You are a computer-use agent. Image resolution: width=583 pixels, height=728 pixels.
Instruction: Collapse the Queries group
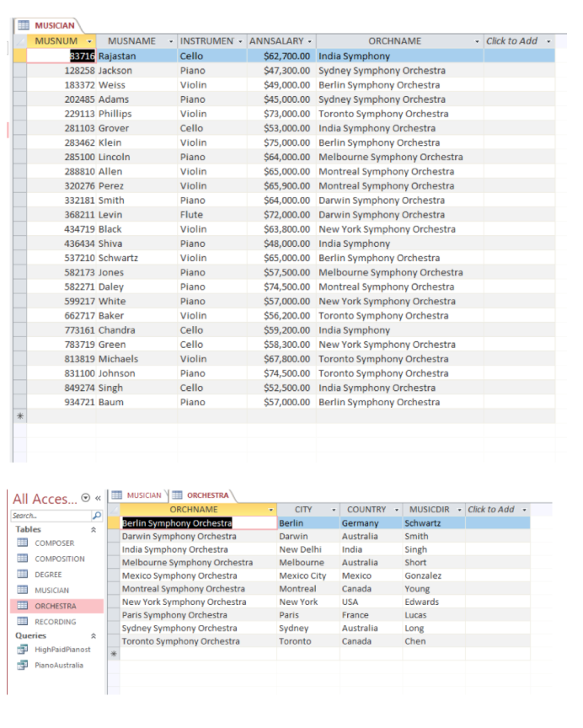tap(94, 635)
